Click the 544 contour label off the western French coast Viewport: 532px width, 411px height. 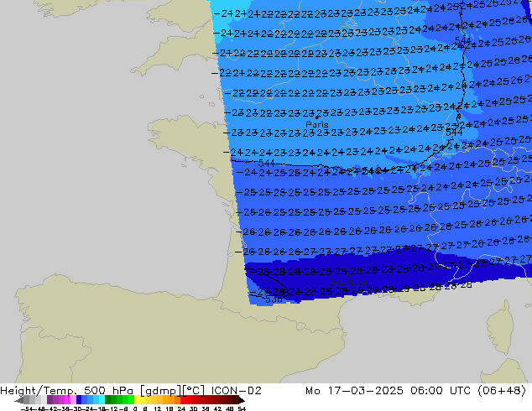pos(266,163)
